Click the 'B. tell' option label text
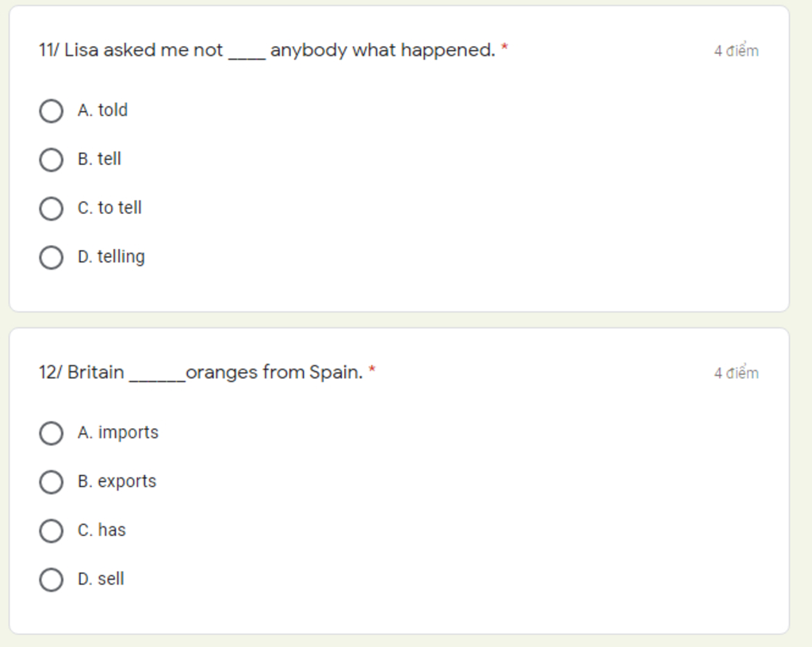 99,159
